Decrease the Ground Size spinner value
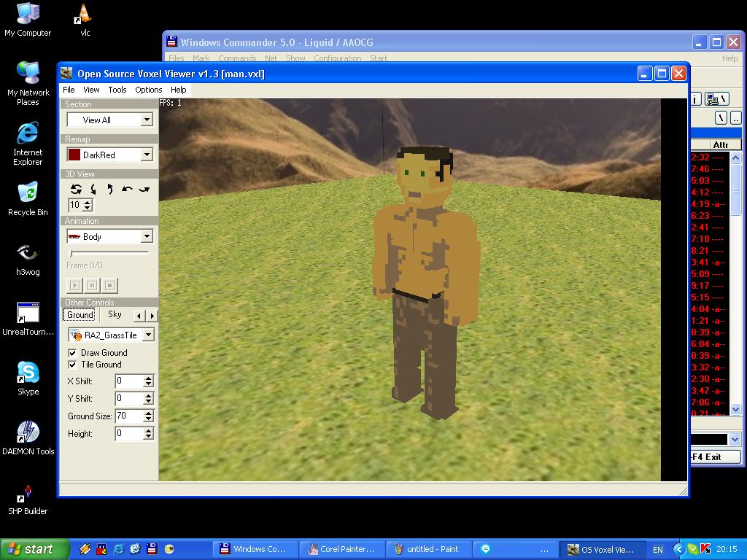This screenshot has width=747, height=560. tap(149, 419)
